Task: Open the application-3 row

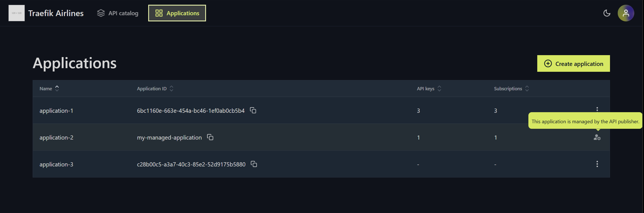Action: click(x=321, y=164)
